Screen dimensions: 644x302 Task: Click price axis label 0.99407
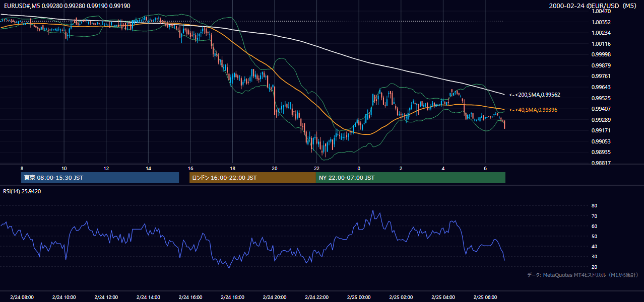602,109
